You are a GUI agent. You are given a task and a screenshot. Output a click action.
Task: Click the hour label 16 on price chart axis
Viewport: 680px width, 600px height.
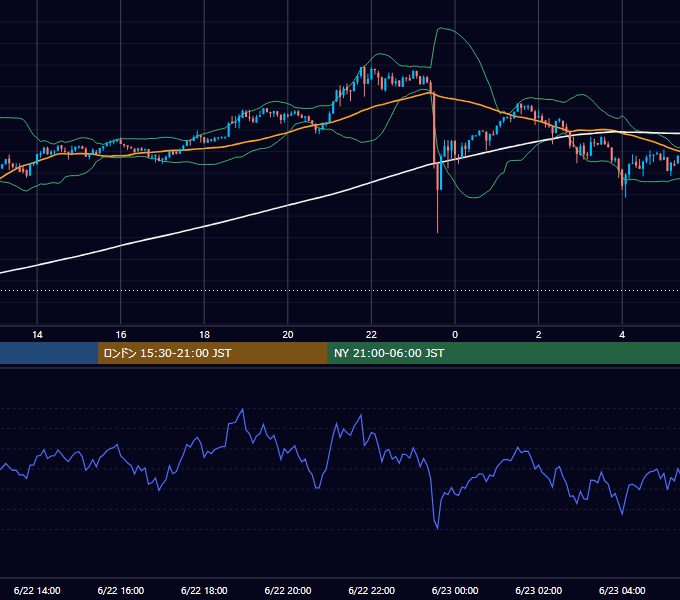[121, 335]
